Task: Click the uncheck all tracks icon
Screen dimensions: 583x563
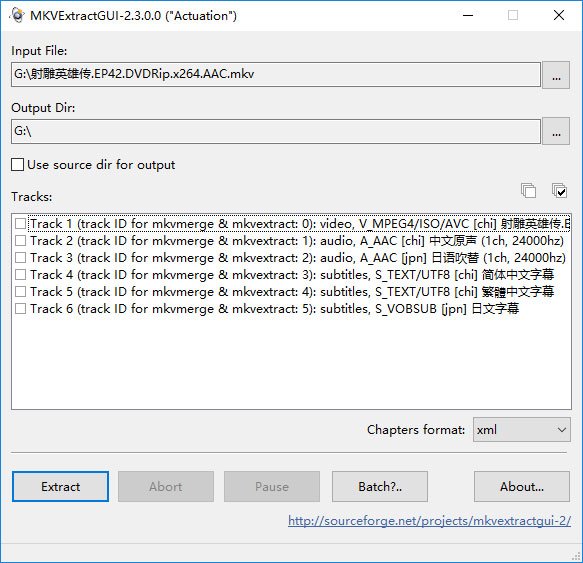Action: pyautogui.click(x=528, y=191)
